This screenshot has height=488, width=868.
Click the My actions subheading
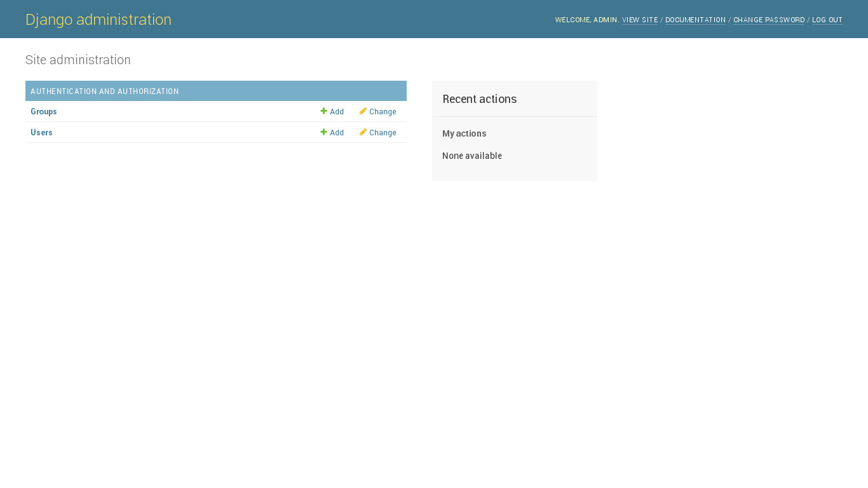[464, 133]
